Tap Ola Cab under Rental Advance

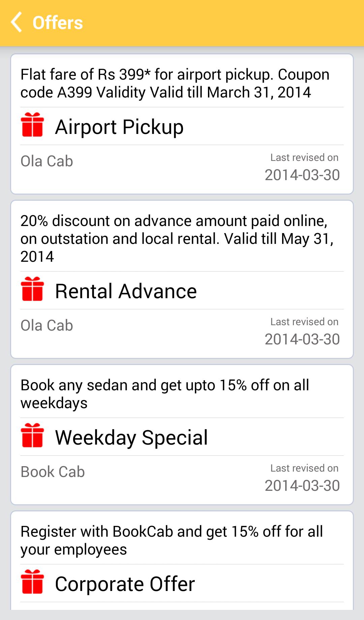[x=47, y=326]
